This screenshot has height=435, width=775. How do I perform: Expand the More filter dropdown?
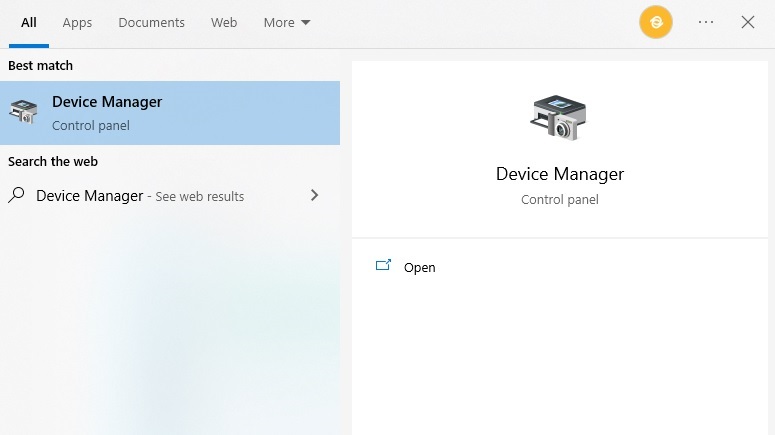click(x=287, y=23)
